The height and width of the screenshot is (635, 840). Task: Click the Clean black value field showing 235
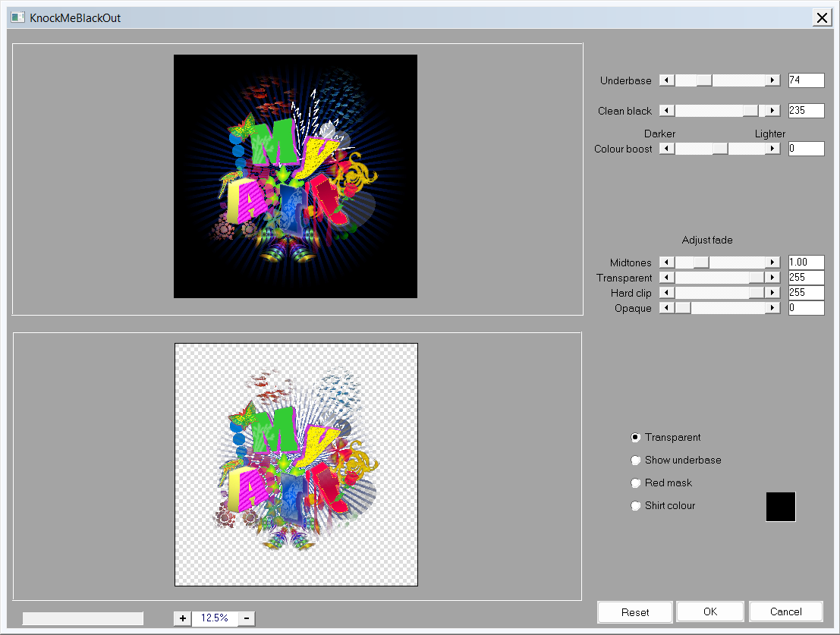(807, 110)
